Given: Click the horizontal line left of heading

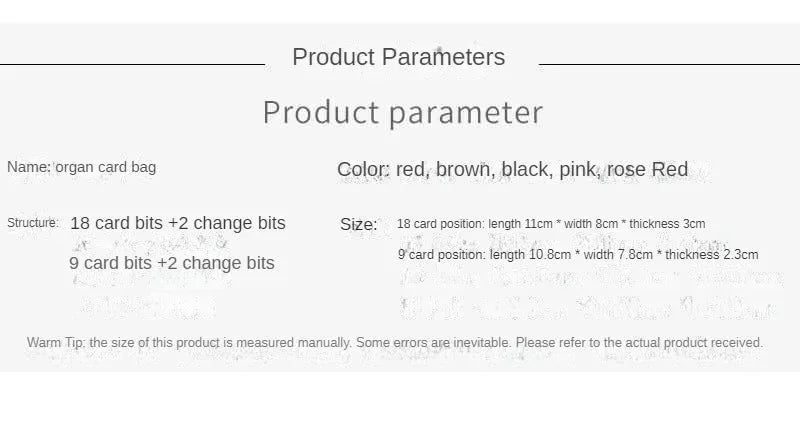Looking at the screenshot, I should pos(132,64).
